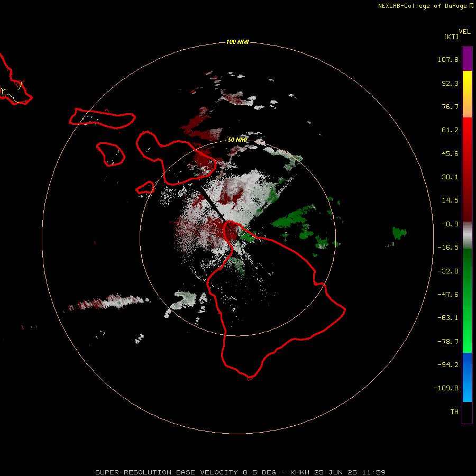Select the 30.1 scale value
Image resolution: width=476 pixels, height=476 pixels.
[450, 177]
